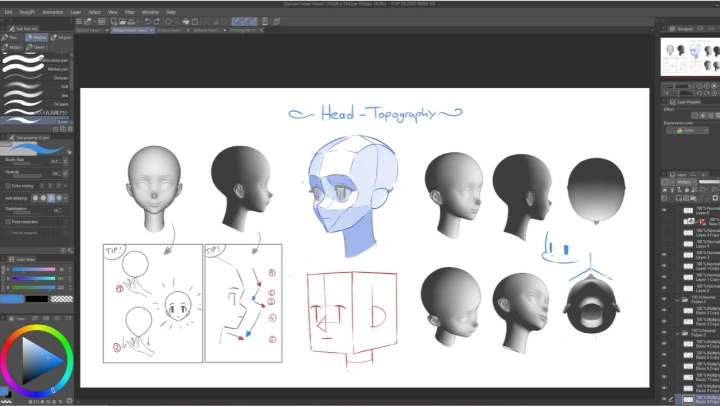Select the Dot pen brush
This screenshot has width=720, height=406.
35,78
